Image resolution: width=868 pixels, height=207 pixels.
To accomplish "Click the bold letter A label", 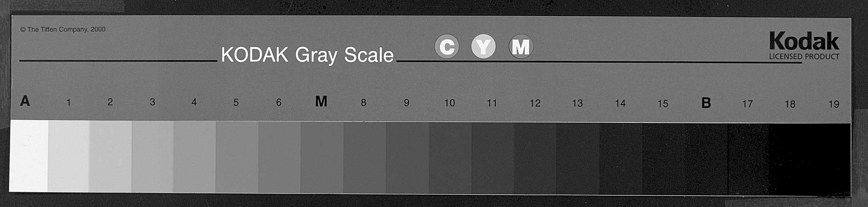I will (25, 101).
